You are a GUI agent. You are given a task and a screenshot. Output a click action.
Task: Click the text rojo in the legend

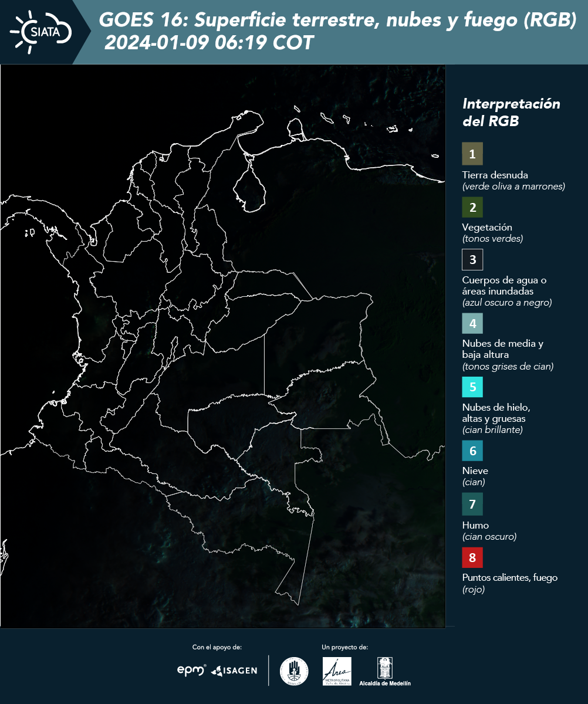click(474, 590)
